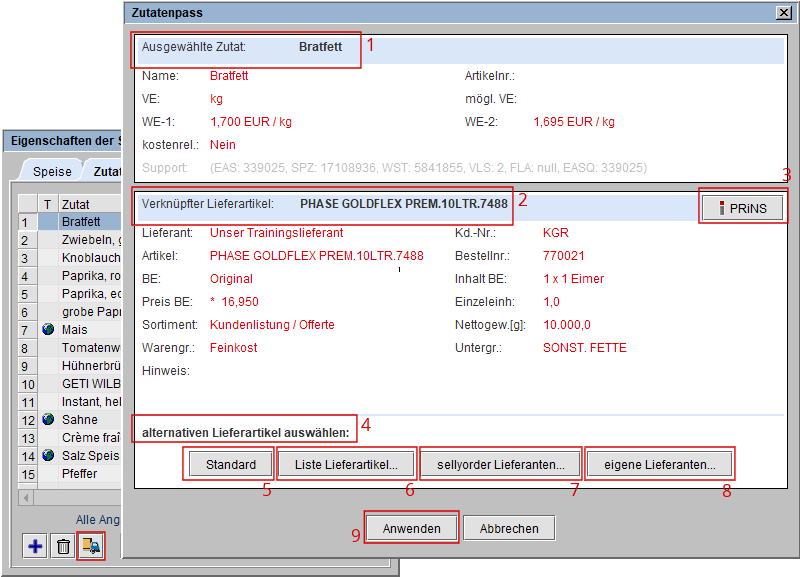
Task: Click the blue plus add ingredient icon
Action: [x=36, y=546]
